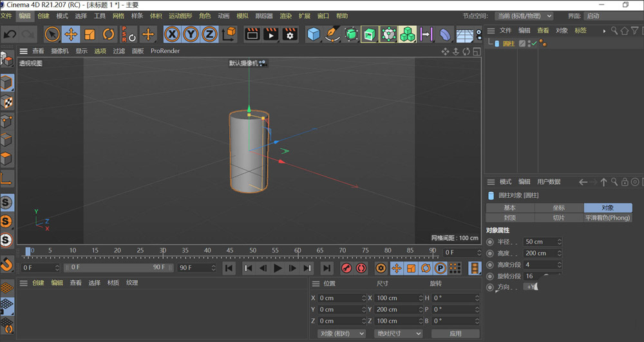644x342 pixels.
Task: Open the 节点空间 dropdown at top right
Action: point(524,15)
